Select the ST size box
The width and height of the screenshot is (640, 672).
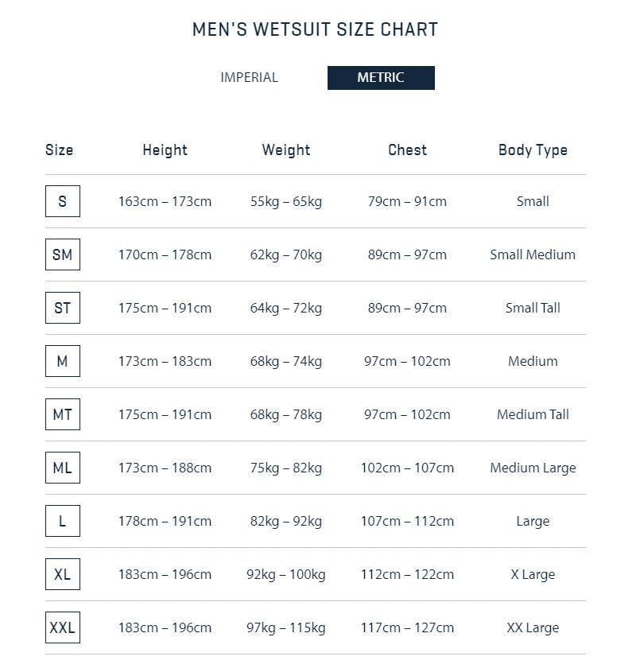pos(63,308)
